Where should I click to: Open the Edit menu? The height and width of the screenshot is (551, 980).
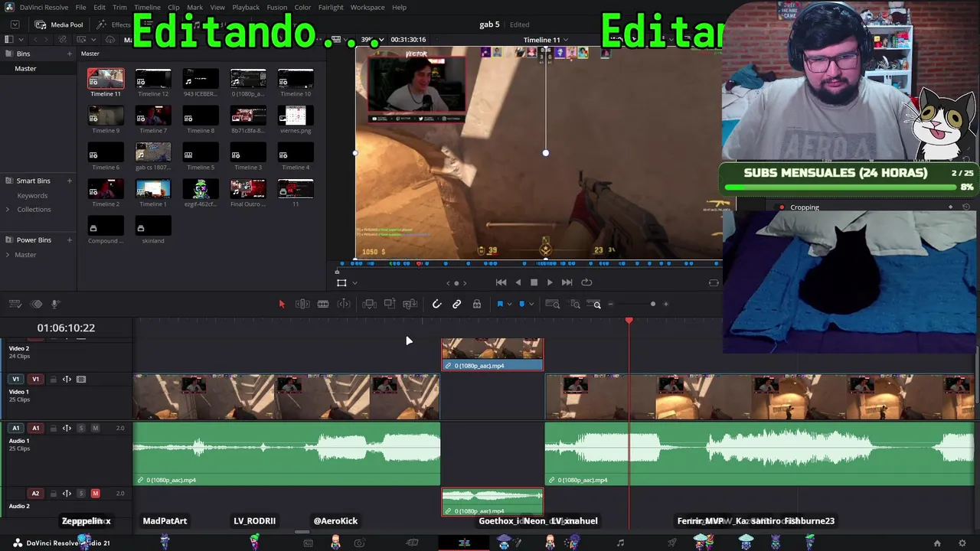(x=100, y=7)
